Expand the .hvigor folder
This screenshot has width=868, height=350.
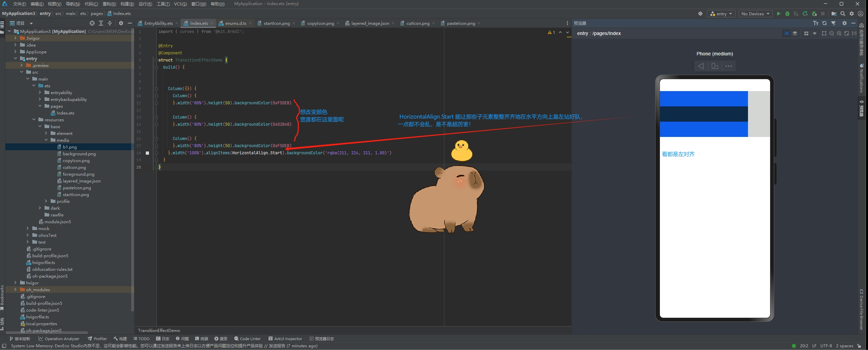click(15, 38)
